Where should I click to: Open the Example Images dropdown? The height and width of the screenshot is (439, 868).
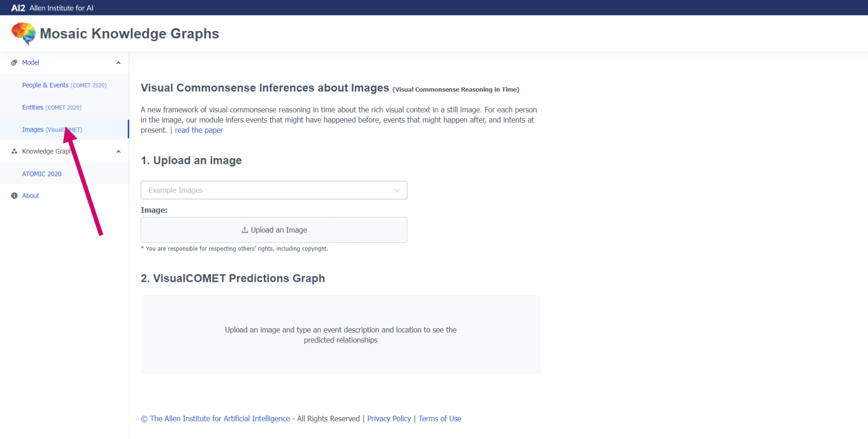274,190
